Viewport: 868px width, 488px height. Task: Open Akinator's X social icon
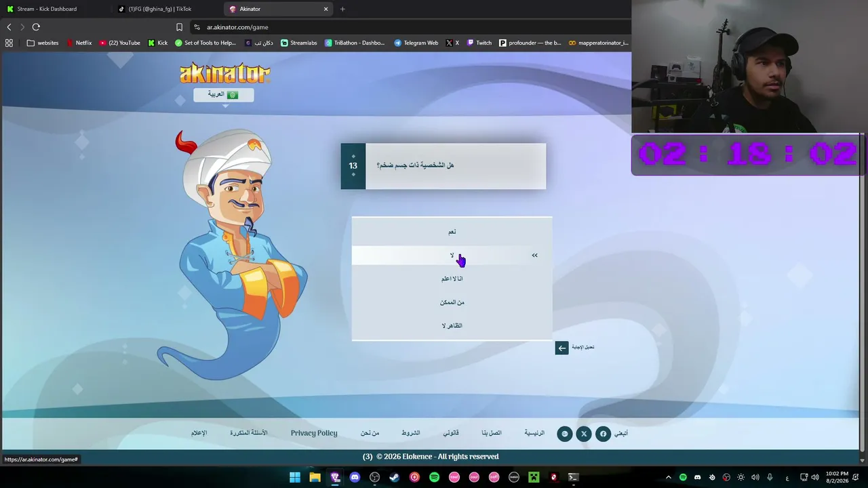pos(584,434)
